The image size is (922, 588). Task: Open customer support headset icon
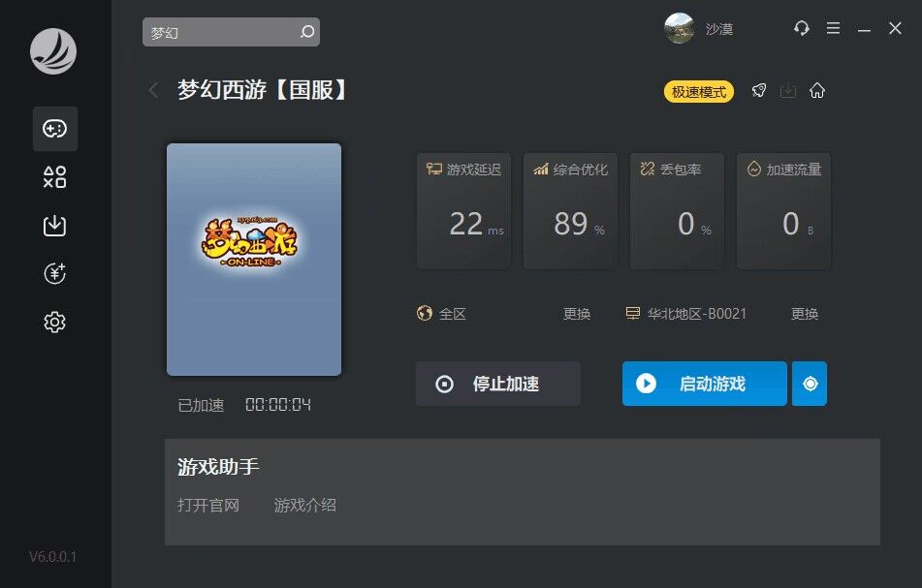pos(801,28)
